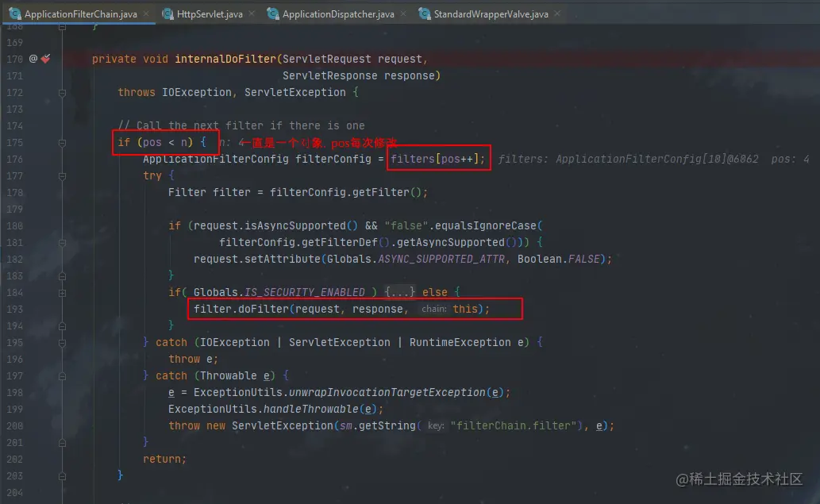This screenshot has height=504, width=820.
Task: Click 'throws IOException, ServletException' on line 172
Action: [232, 92]
